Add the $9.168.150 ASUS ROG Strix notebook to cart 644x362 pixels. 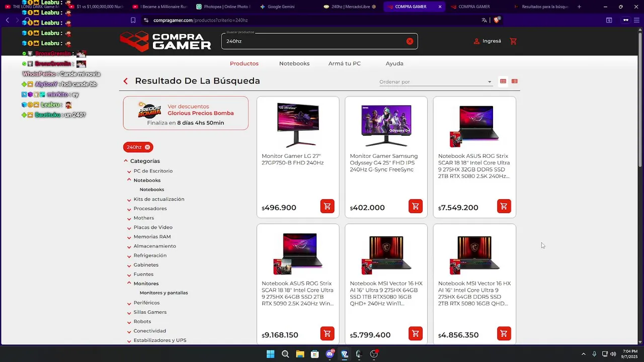pos(327,333)
